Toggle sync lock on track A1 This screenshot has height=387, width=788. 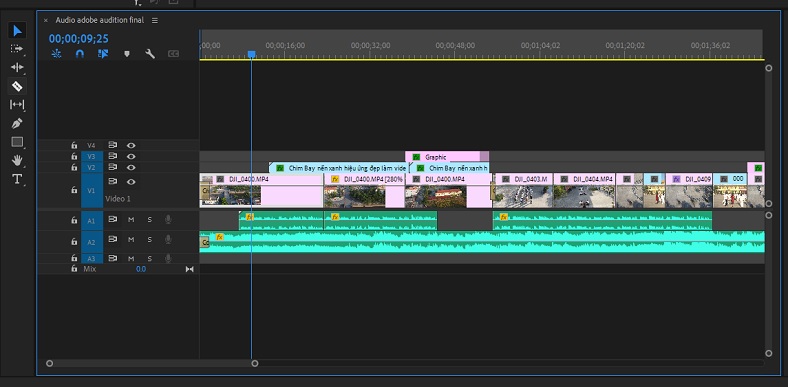pyautogui.click(x=113, y=219)
